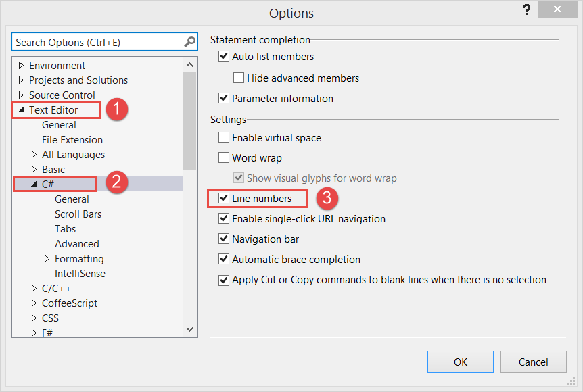This screenshot has height=392, width=583.
Task: Toggle Line numbers checkbox
Action: 223,199
